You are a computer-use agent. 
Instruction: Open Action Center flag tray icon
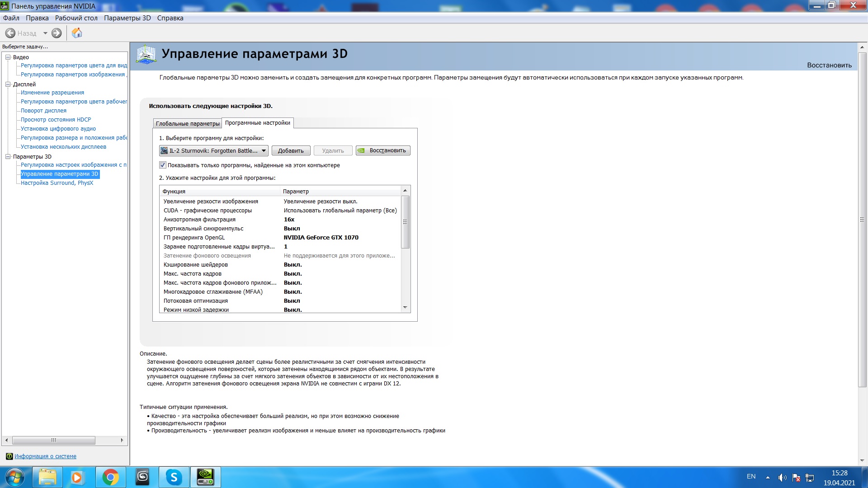(796, 478)
